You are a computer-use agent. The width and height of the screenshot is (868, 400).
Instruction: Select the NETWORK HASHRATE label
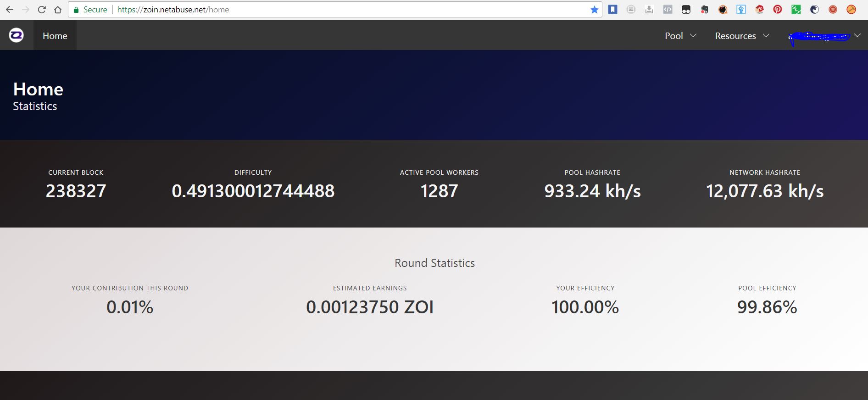[765, 172]
